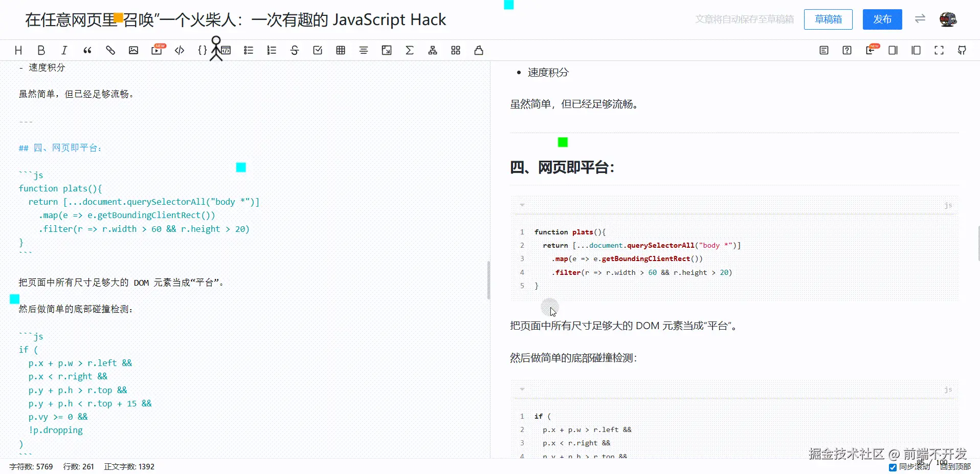
Task: Open the document outline panel
Action: point(823,50)
